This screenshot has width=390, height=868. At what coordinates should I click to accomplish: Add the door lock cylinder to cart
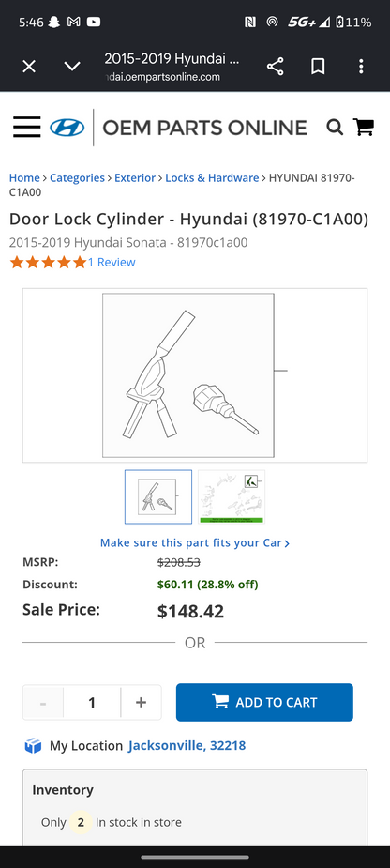click(264, 703)
